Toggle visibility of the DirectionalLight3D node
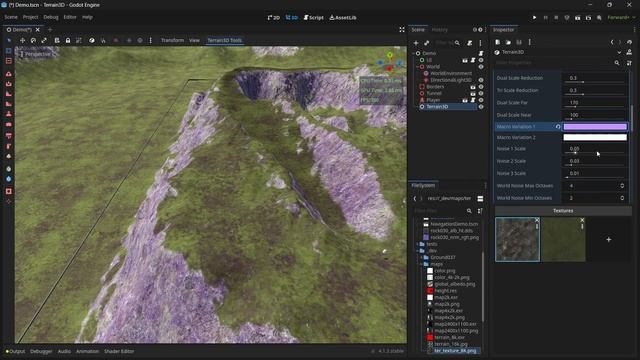Image resolution: width=640 pixels, height=360 pixels. (481, 80)
